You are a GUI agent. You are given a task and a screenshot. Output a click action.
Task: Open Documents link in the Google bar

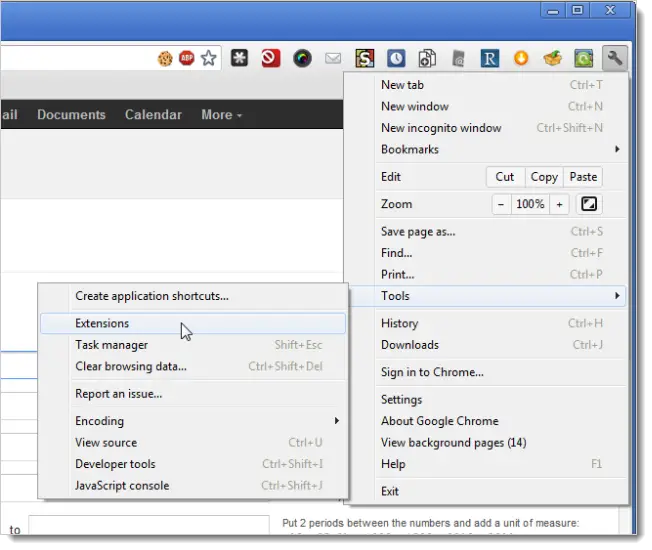coord(72,115)
